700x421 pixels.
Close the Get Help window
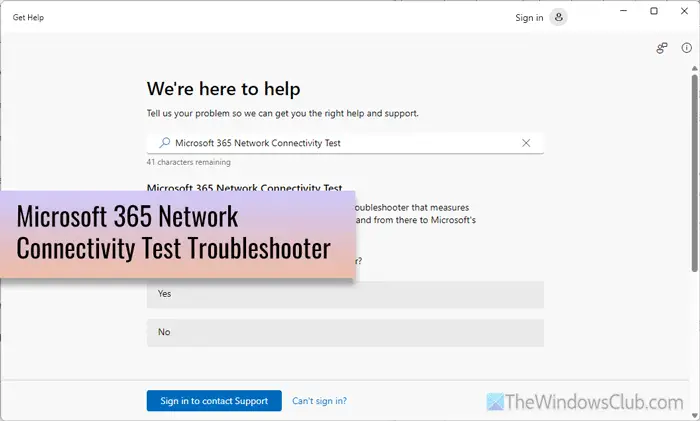click(x=684, y=11)
